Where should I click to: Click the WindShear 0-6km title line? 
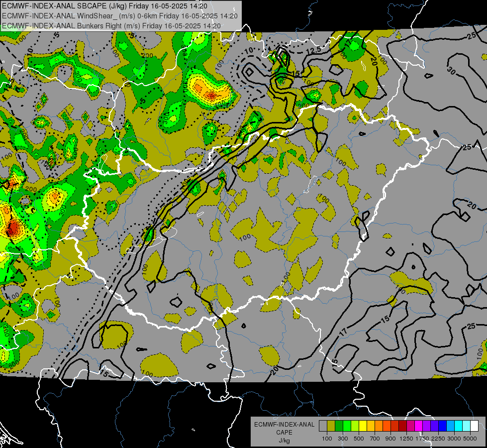pos(119,16)
